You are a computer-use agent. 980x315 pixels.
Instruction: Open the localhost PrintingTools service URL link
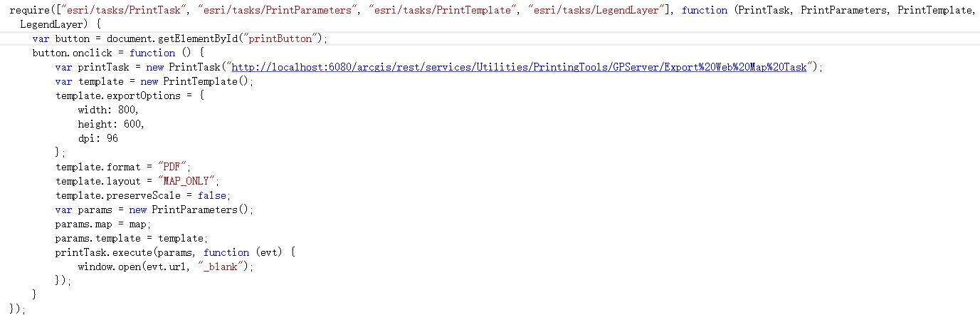pos(519,67)
